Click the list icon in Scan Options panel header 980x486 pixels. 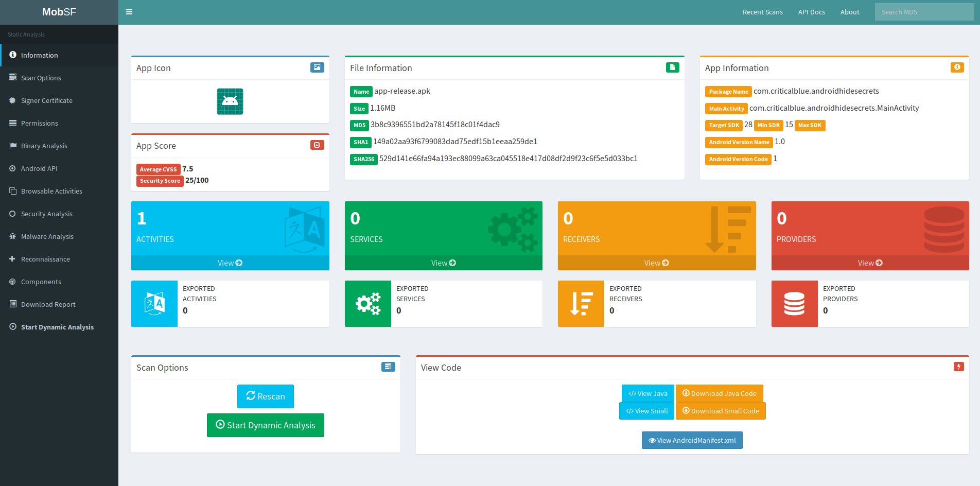[388, 367]
